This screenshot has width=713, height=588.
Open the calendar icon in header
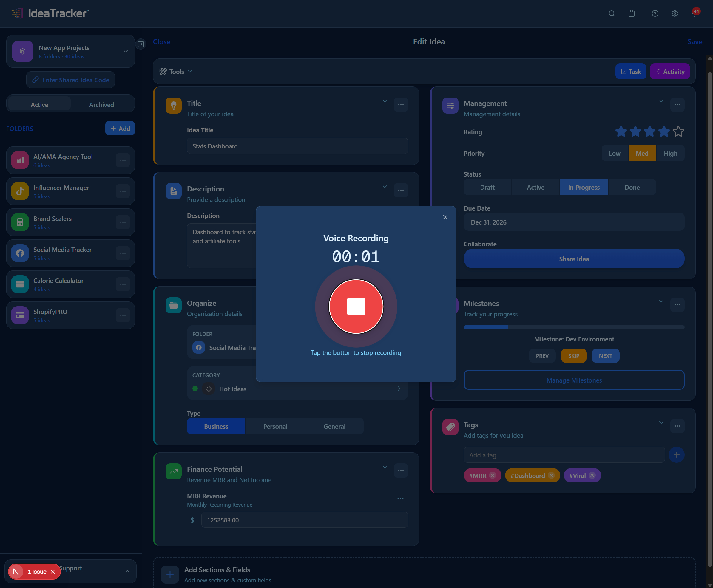631,13
